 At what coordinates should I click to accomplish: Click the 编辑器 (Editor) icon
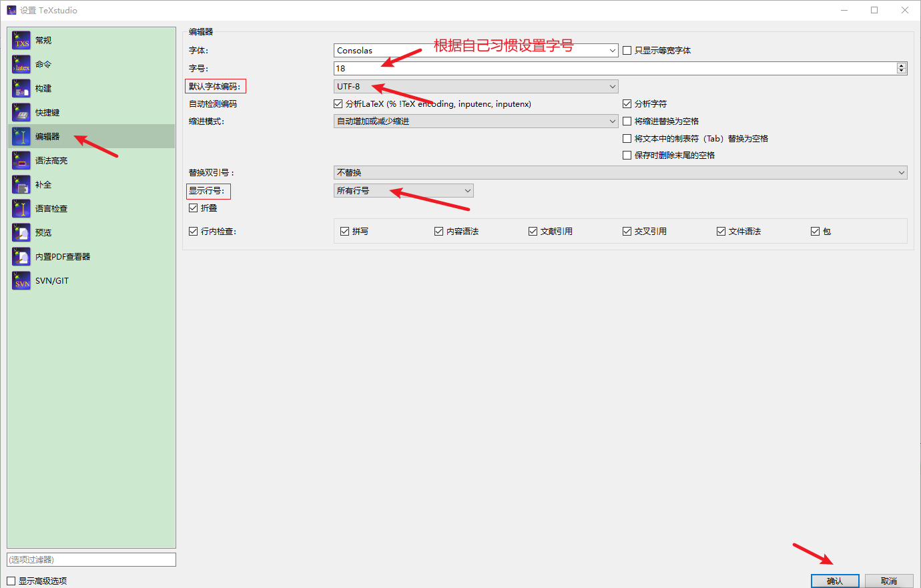21,136
